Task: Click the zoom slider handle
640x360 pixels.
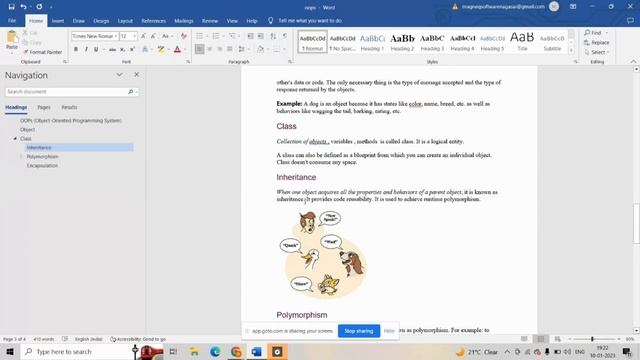Action: 592,339
